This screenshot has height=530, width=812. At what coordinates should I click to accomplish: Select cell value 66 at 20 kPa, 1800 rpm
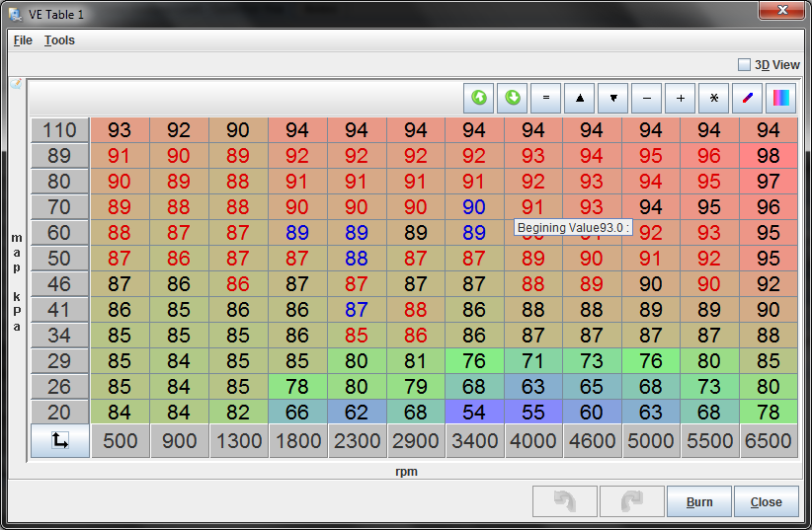coord(297,413)
